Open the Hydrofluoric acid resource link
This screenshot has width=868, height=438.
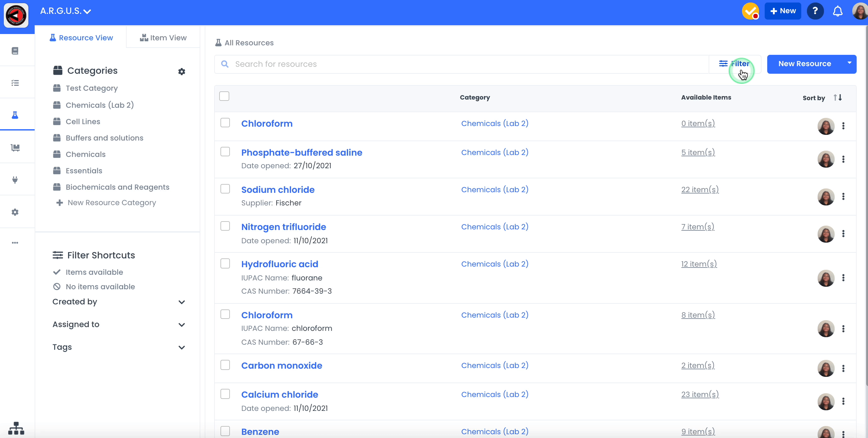click(279, 264)
